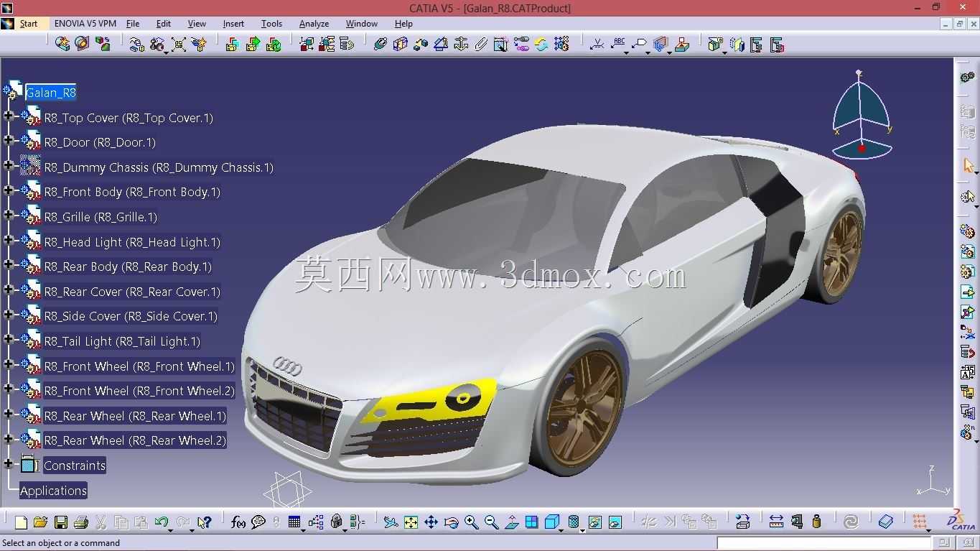Click the Measure Inertia weight icon
Screen dimensions: 980x551
coord(816,522)
